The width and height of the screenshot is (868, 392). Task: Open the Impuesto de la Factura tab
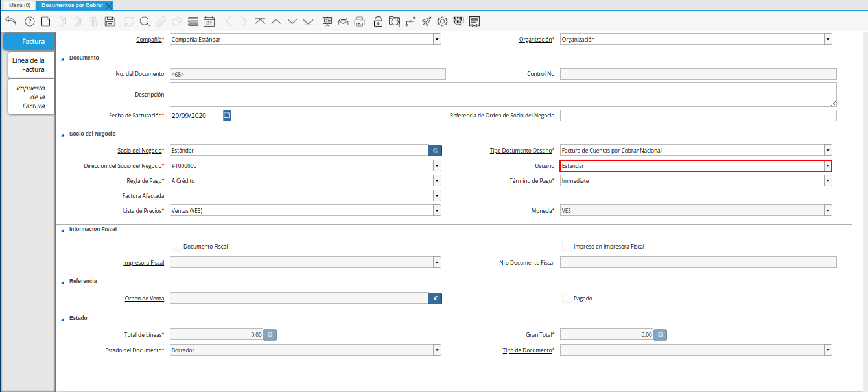tap(32, 97)
